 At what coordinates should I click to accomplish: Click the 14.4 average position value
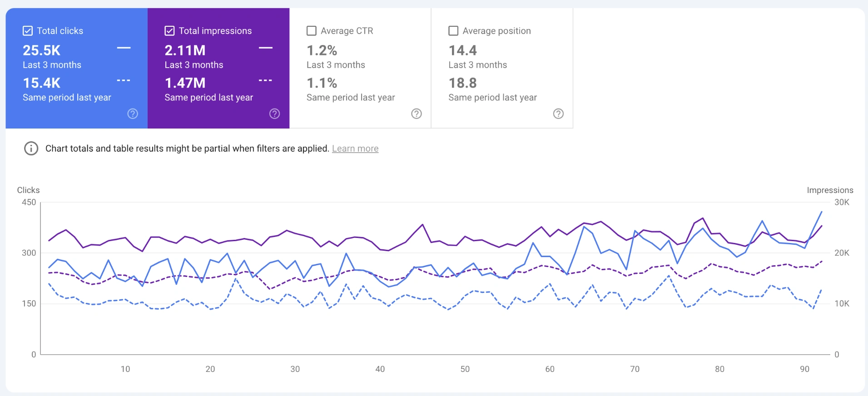point(463,50)
